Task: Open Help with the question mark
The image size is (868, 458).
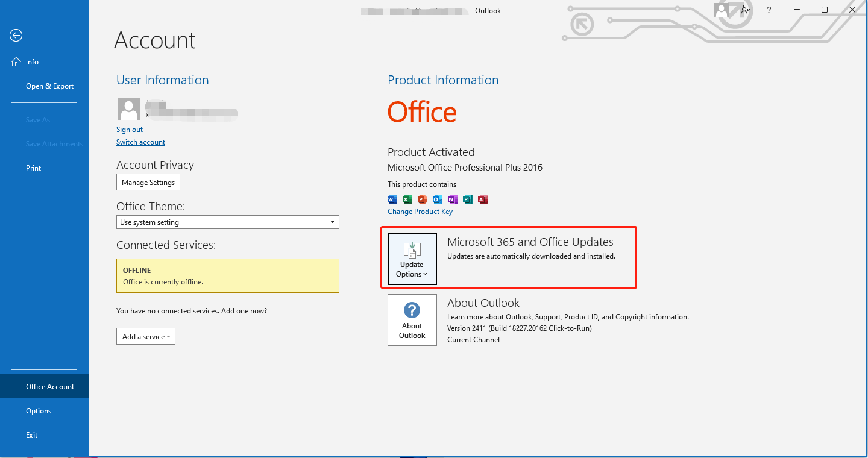Action: 769,10
